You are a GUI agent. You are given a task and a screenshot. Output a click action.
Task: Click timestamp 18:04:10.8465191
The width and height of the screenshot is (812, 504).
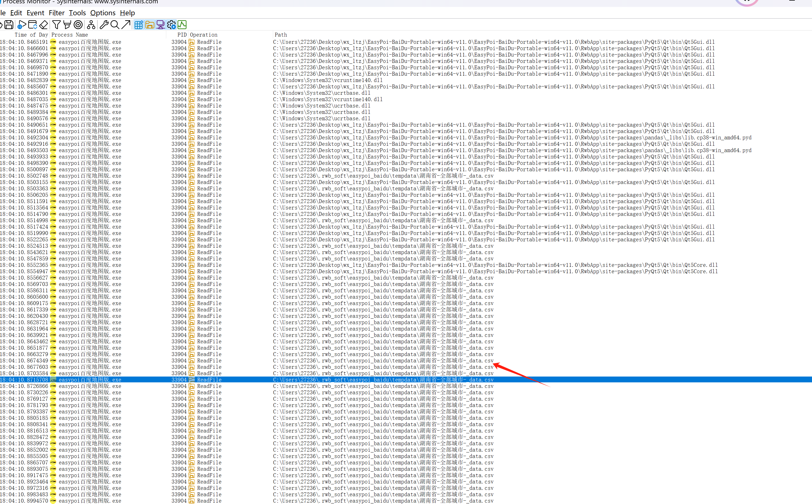(24, 42)
